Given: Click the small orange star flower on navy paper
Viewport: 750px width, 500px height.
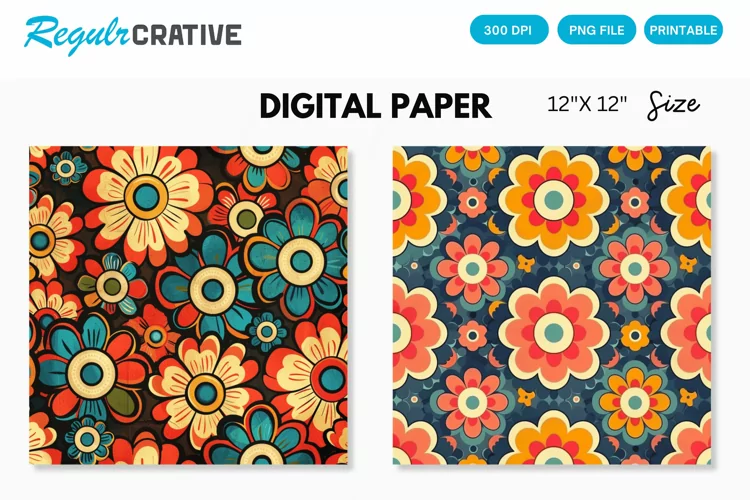Looking at the screenshot, I should coord(526,263).
